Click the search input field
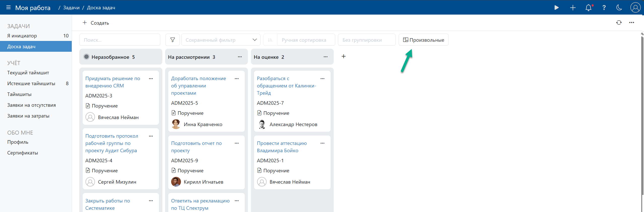The image size is (644, 212). click(x=120, y=40)
